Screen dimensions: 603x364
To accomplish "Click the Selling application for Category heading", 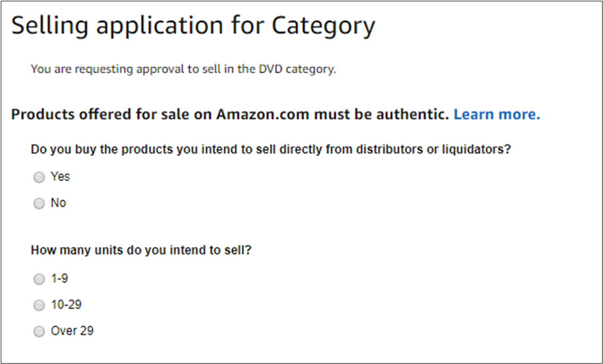I will (x=193, y=26).
